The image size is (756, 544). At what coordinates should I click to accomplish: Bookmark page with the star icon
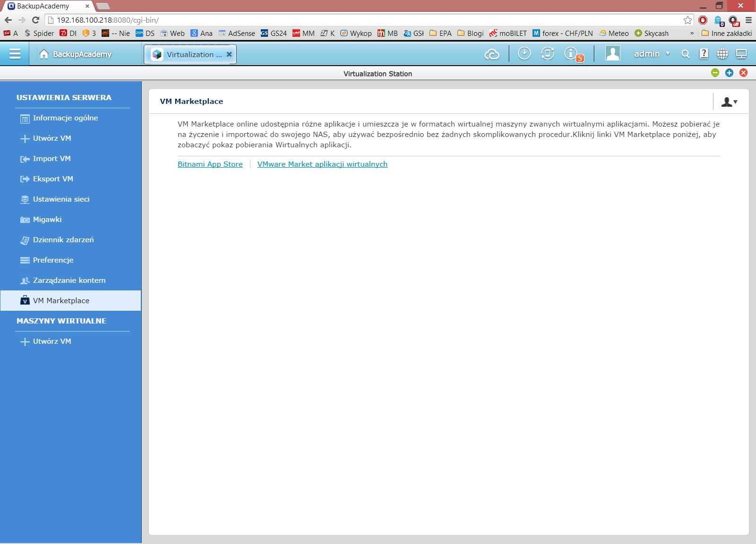pos(687,20)
